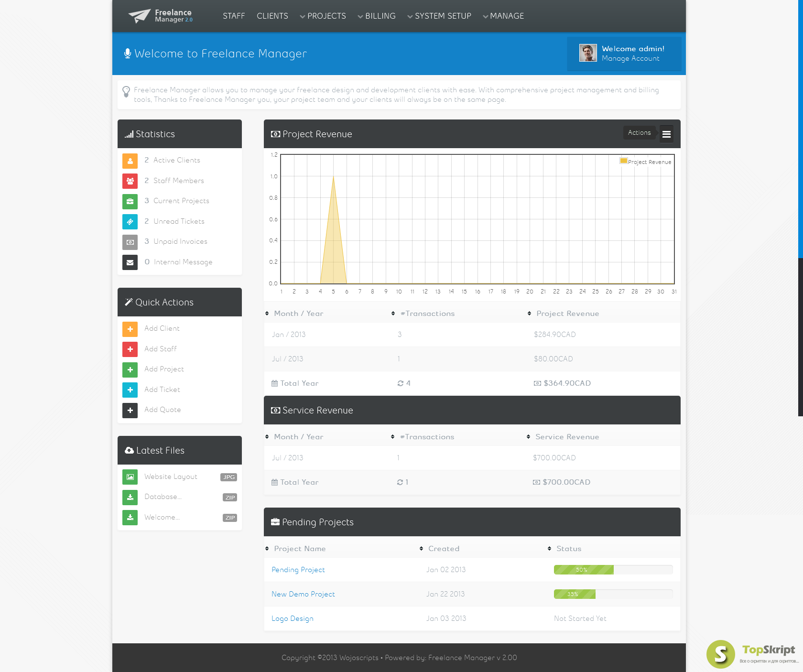Screen dimensions: 803x672
Task: Click the green Add Project plus icon
Action: click(130, 370)
